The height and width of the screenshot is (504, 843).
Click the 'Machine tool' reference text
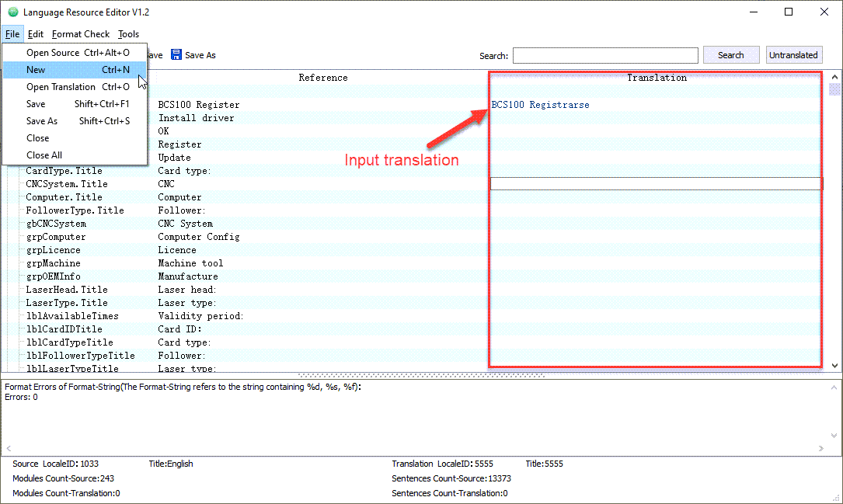(190, 263)
